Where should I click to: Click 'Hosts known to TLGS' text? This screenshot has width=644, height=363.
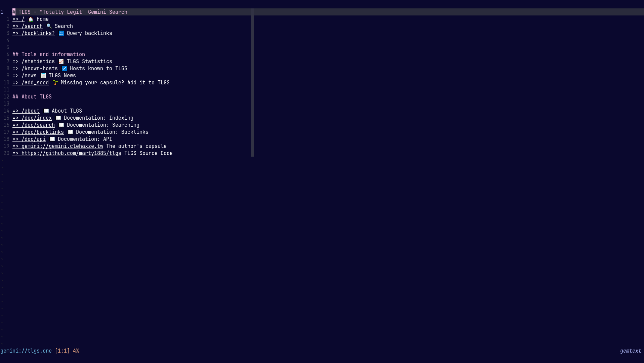[98, 69]
